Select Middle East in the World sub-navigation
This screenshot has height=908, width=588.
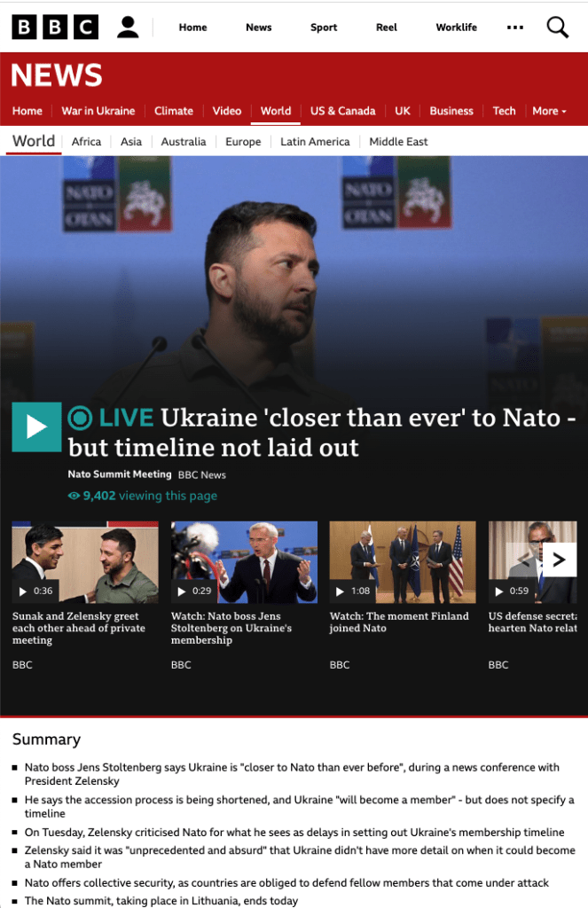click(398, 142)
